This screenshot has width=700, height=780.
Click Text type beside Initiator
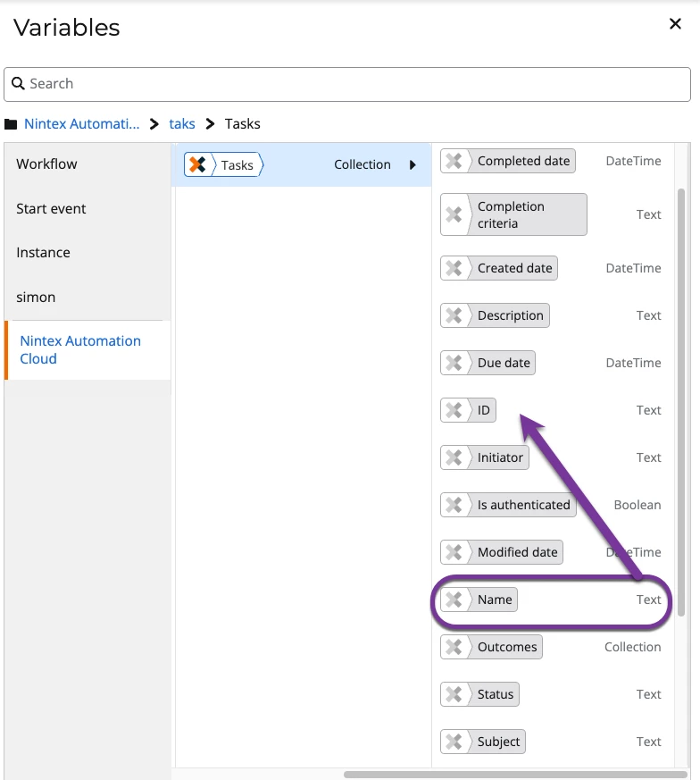point(649,457)
